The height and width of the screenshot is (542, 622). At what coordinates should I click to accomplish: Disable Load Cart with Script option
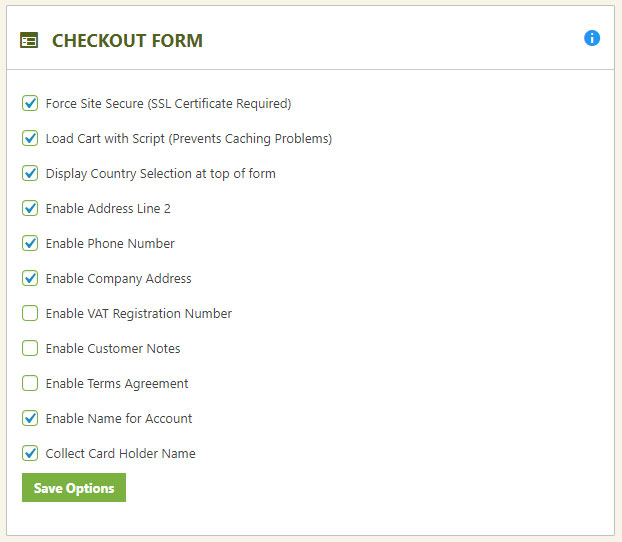tap(30, 138)
